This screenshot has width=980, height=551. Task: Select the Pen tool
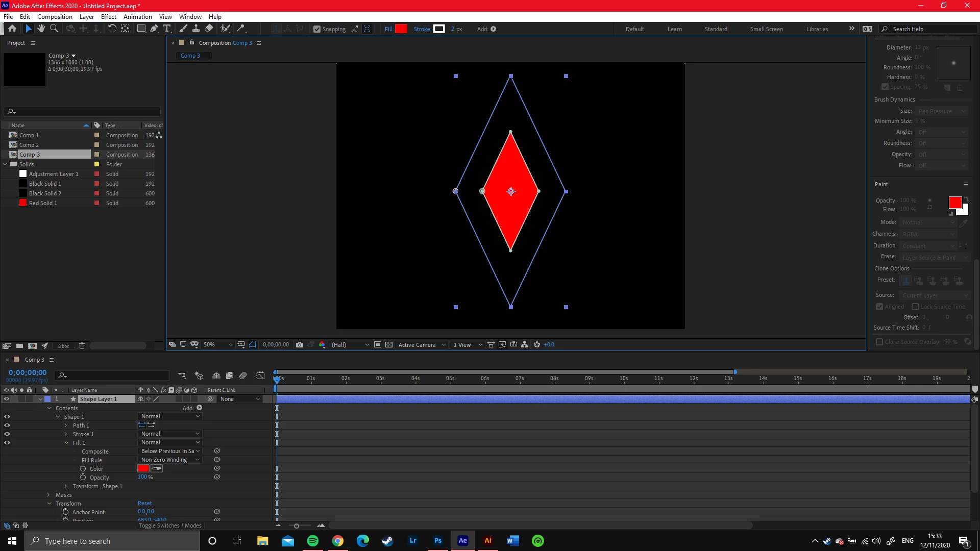154,29
